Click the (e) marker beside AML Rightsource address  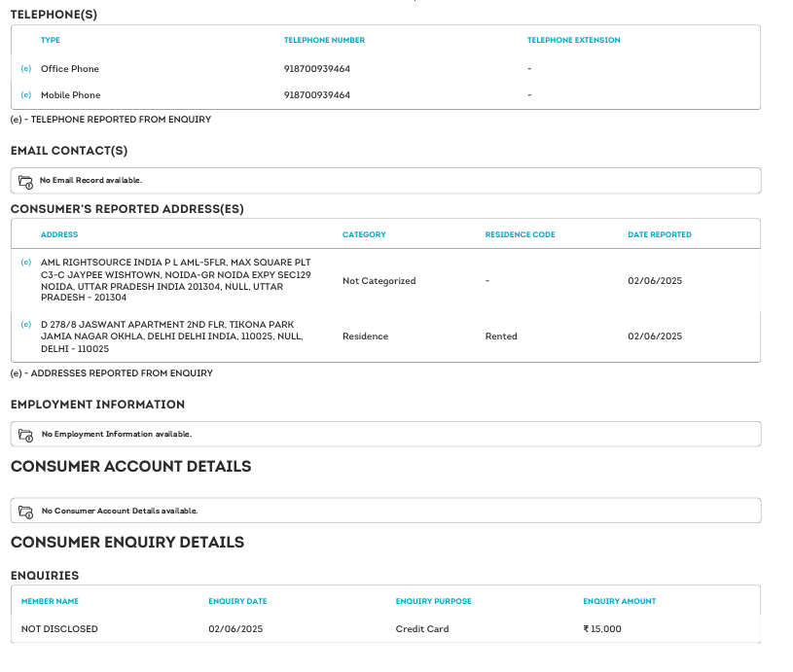tap(26, 263)
